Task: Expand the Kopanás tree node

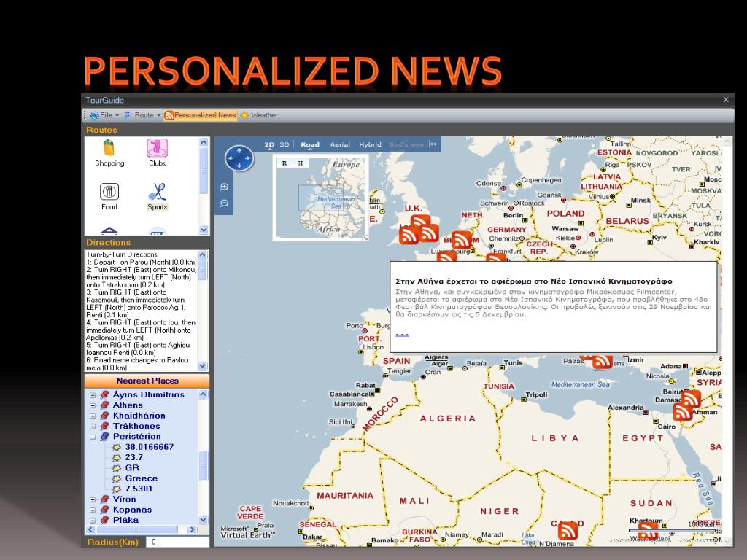Action: (93, 510)
